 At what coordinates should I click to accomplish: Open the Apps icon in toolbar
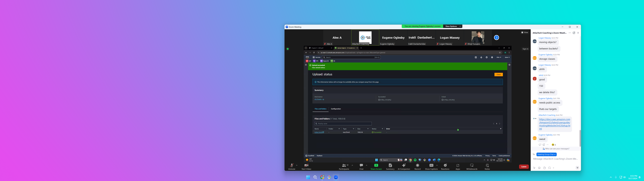[458, 166]
